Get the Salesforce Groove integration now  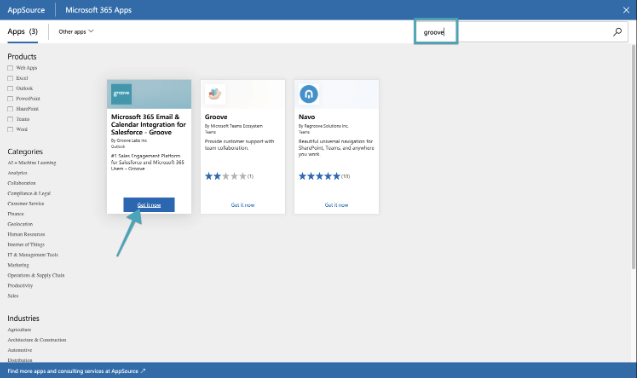[x=149, y=205]
